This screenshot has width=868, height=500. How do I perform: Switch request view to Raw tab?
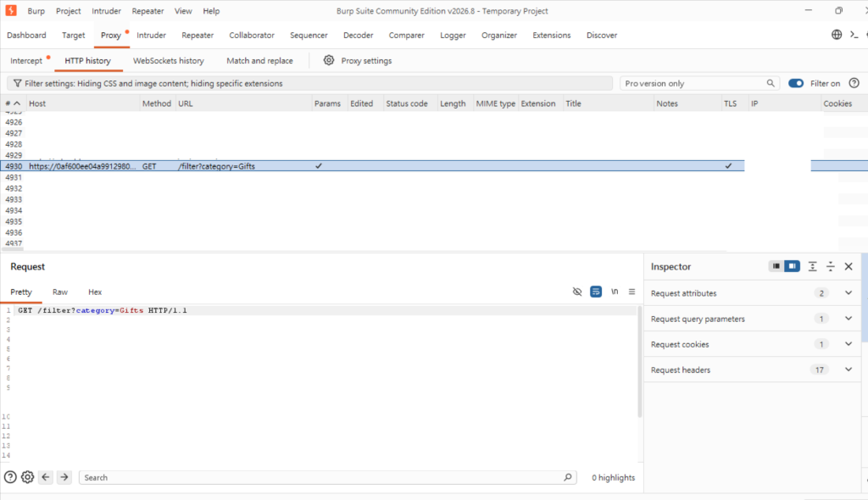(x=60, y=292)
